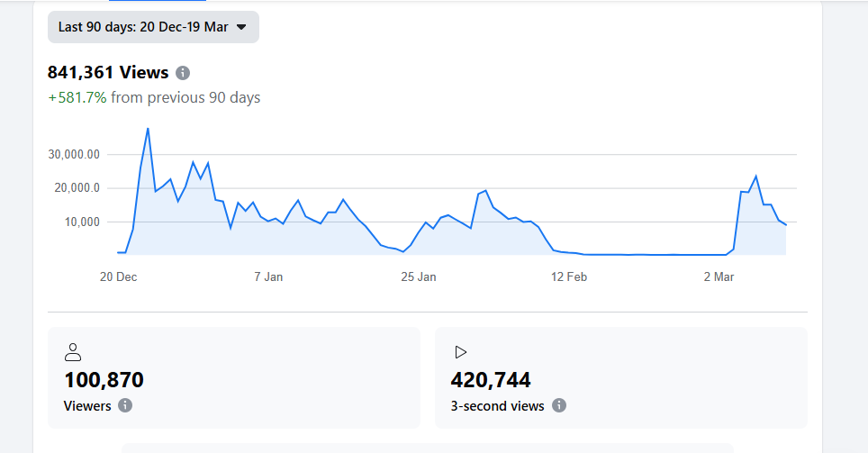The width and height of the screenshot is (868, 453).
Task: Click the person icon above 100,870
Action: click(x=73, y=352)
